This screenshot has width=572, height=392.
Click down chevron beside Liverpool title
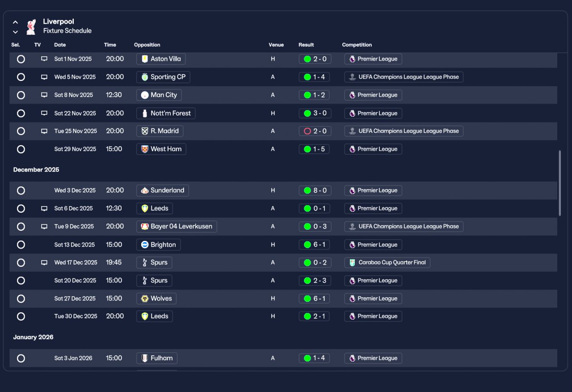15,32
